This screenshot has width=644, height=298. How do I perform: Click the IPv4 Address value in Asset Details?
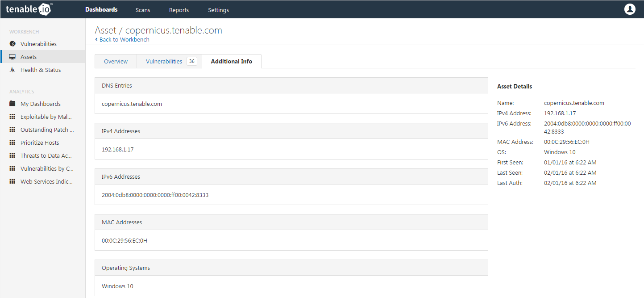pos(560,113)
